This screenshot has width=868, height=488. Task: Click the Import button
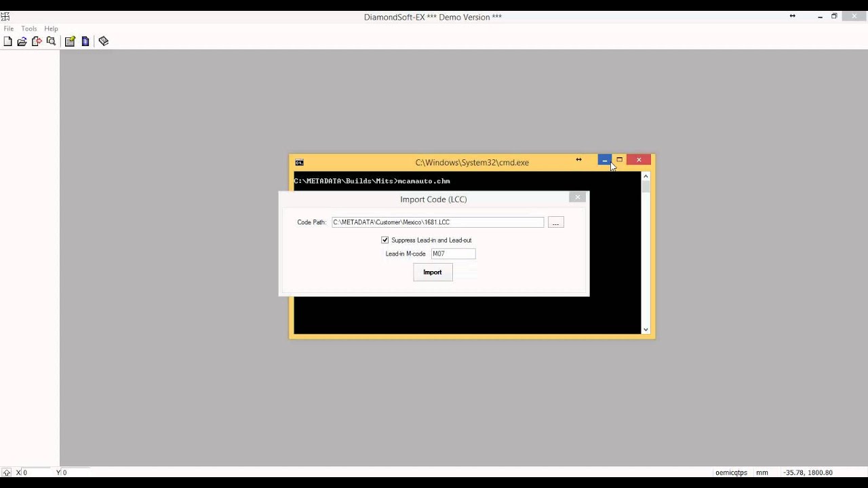coord(433,272)
